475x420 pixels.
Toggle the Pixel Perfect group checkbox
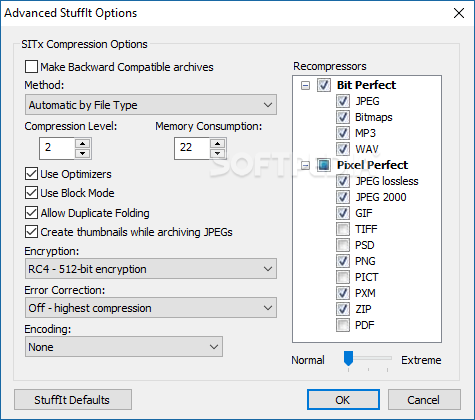(323, 165)
